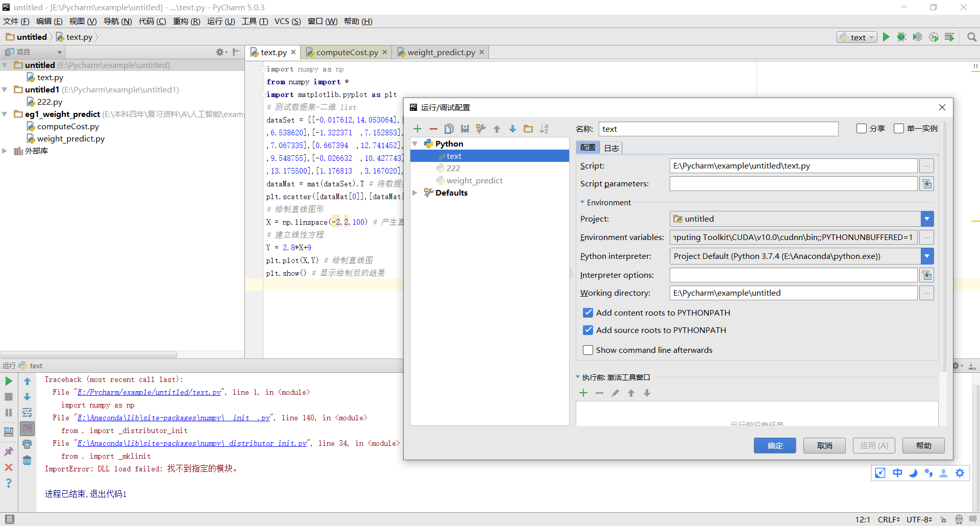Rerun text in the Run tool window
This screenshot has width=980, height=526.
click(x=9, y=381)
